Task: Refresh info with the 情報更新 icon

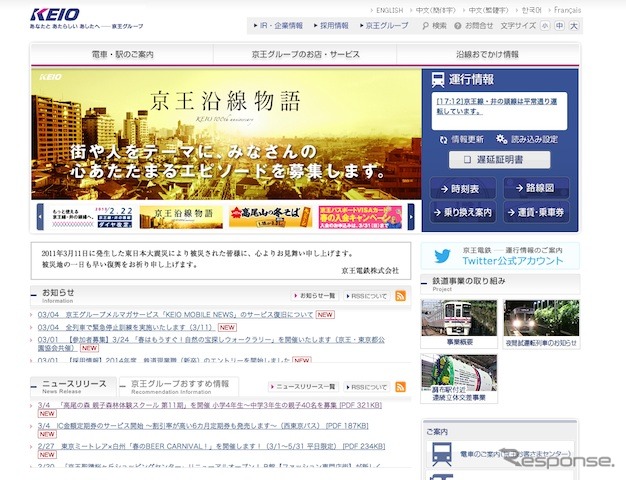Action: point(443,140)
